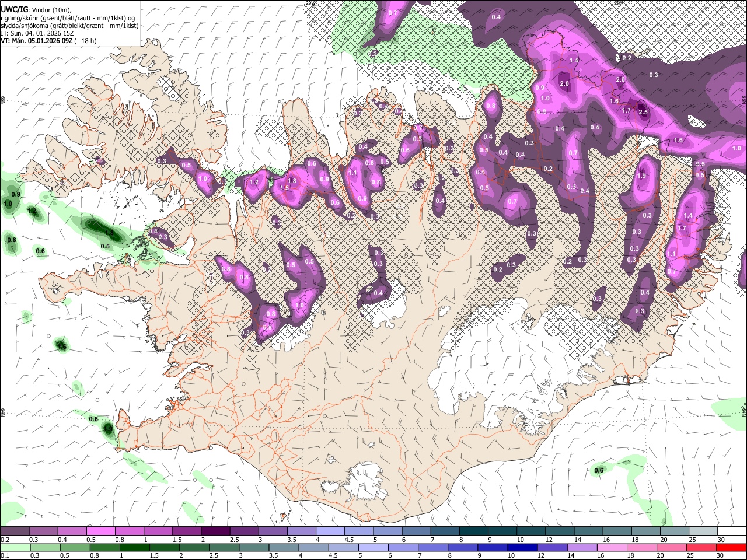Click the bright magenta snow swatch between 0.5 and 0.8
The width and height of the screenshot is (747, 560).
[x=101, y=531]
